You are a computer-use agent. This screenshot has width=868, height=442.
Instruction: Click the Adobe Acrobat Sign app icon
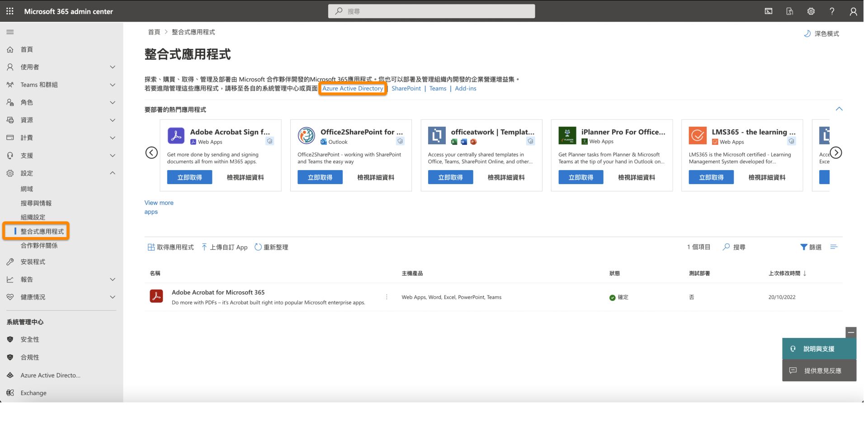click(176, 135)
